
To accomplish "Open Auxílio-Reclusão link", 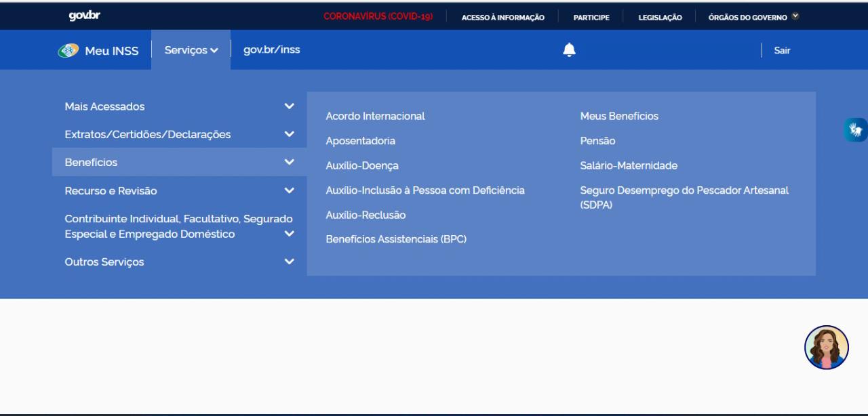I will (366, 215).
